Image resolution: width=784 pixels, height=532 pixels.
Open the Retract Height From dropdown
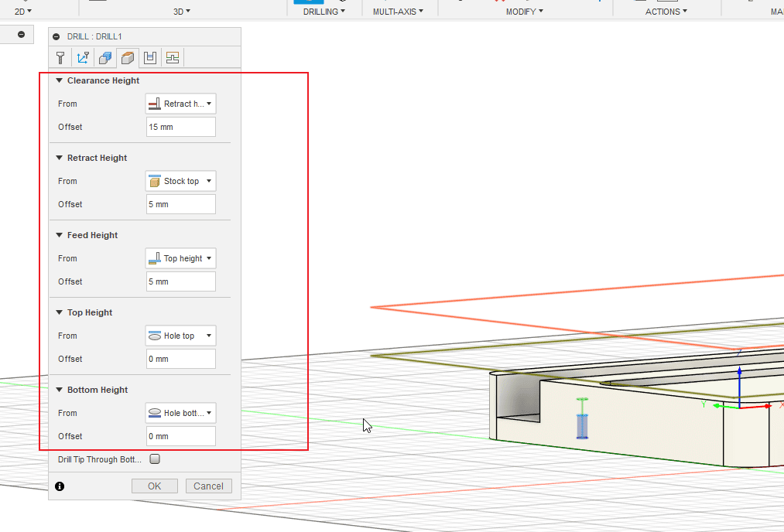coord(180,181)
